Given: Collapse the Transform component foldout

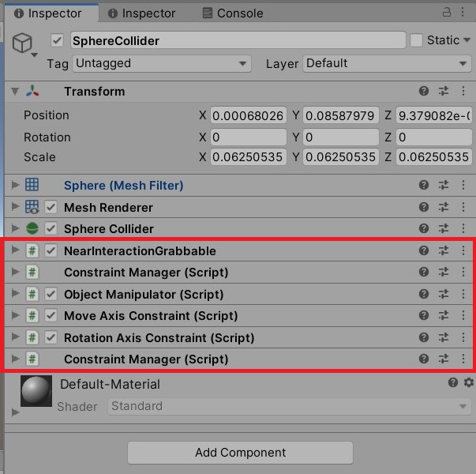Looking at the screenshot, I should click(15, 91).
